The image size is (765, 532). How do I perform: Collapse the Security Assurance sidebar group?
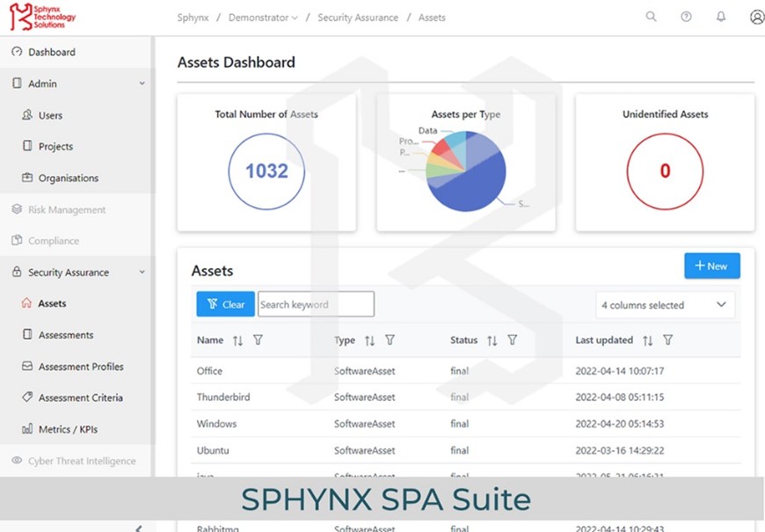pos(142,272)
